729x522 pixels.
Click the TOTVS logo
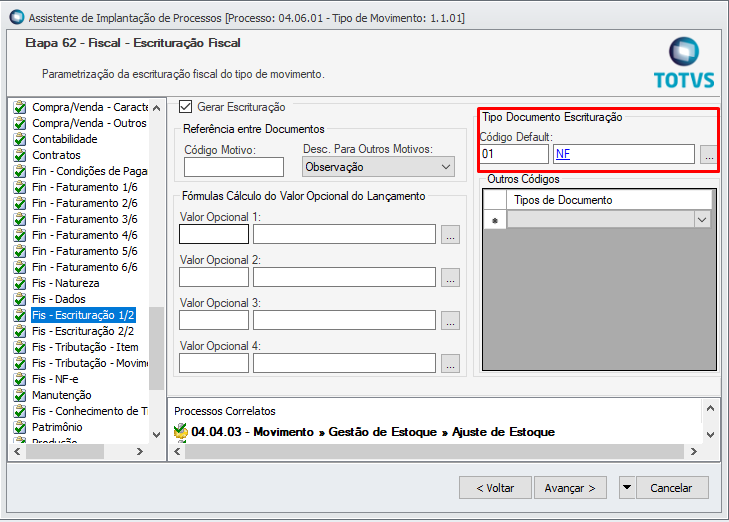click(x=684, y=63)
